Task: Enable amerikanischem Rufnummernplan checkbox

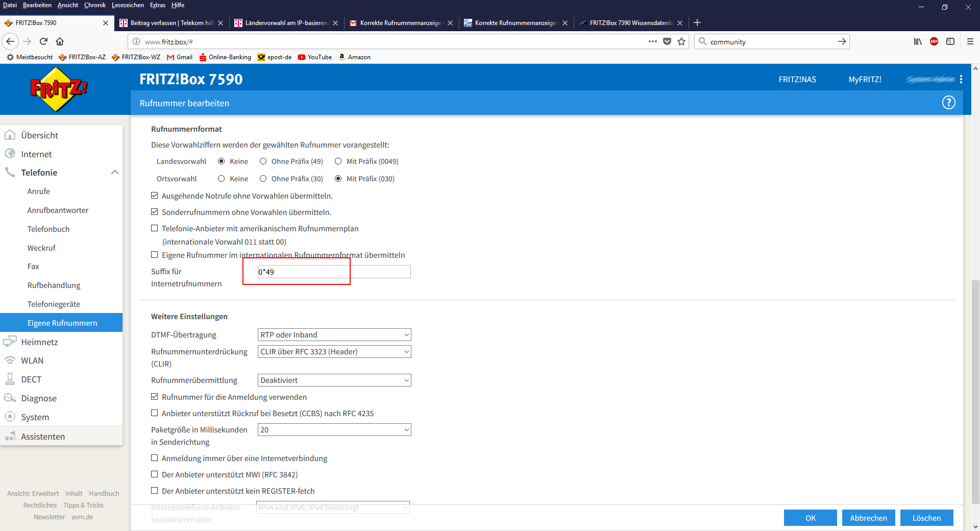Action: pyautogui.click(x=155, y=228)
